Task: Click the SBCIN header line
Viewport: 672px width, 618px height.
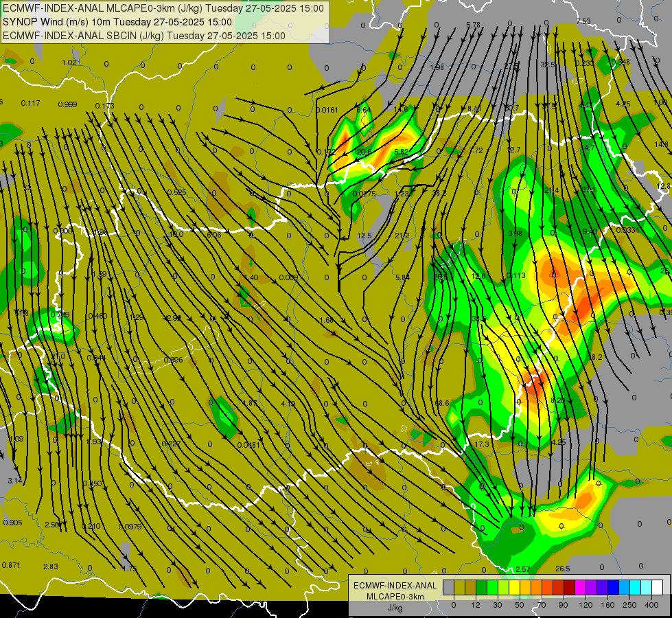Action: 144,36
